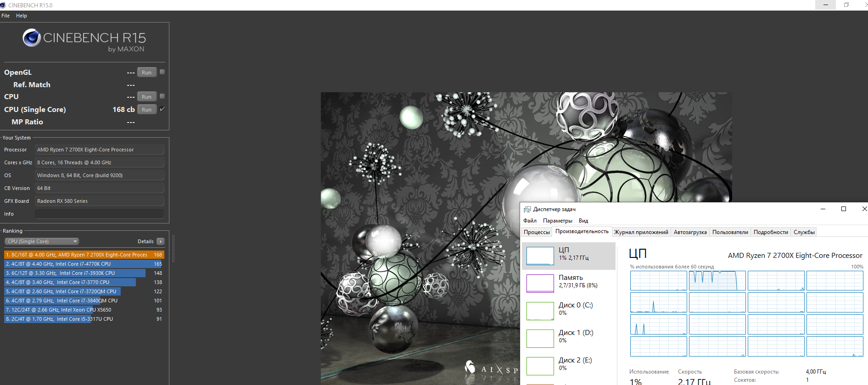This screenshot has width=868, height=385.
Task: Switch to the Пользователи tab
Action: (x=730, y=232)
